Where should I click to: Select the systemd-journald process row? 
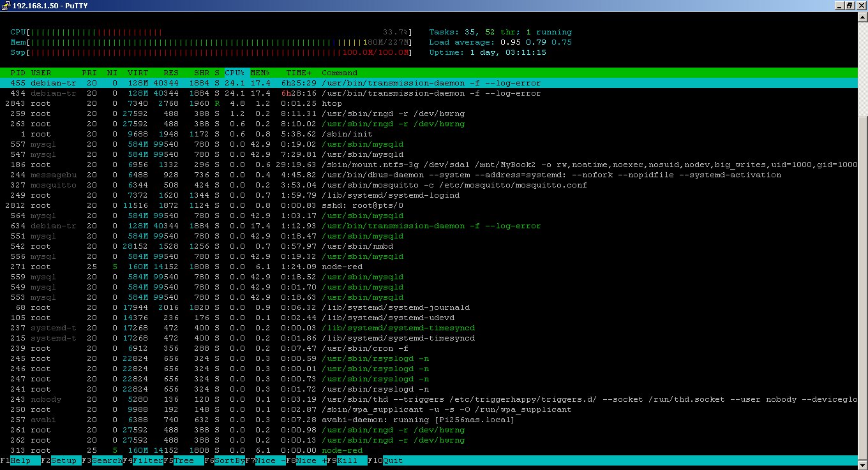point(429,307)
